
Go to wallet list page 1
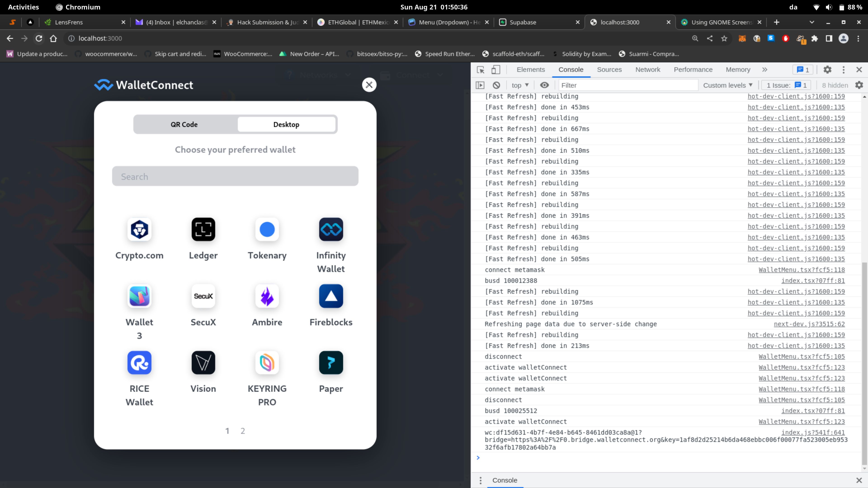pyautogui.click(x=227, y=431)
